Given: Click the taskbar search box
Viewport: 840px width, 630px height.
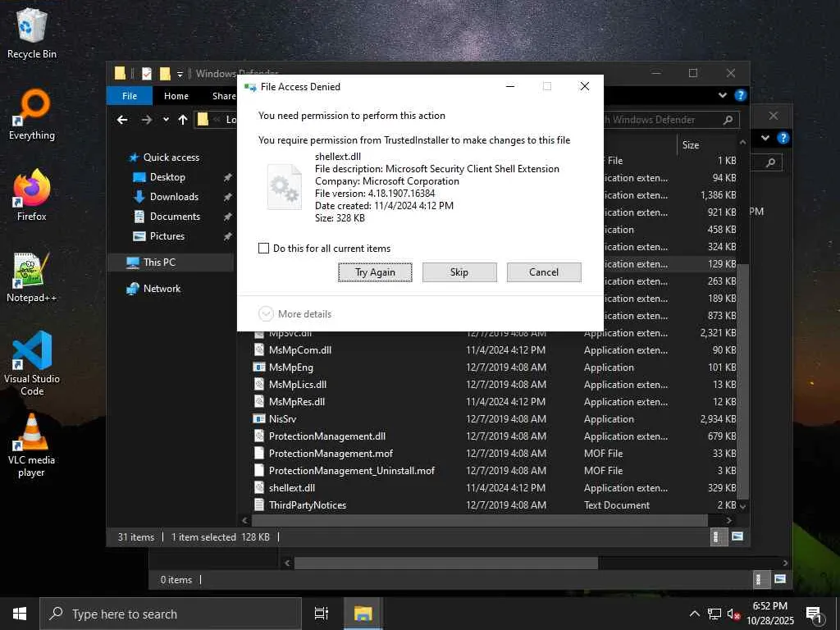Looking at the screenshot, I should (171, 614).
